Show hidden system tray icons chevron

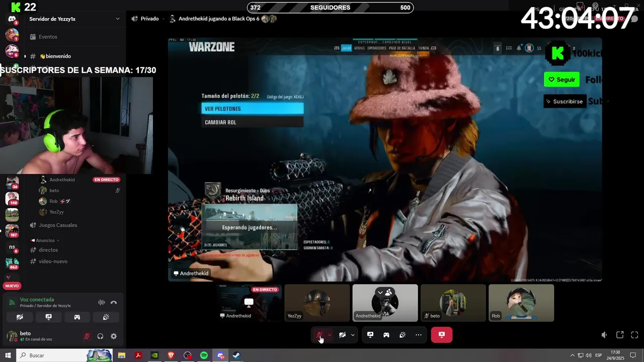[572, 355]
